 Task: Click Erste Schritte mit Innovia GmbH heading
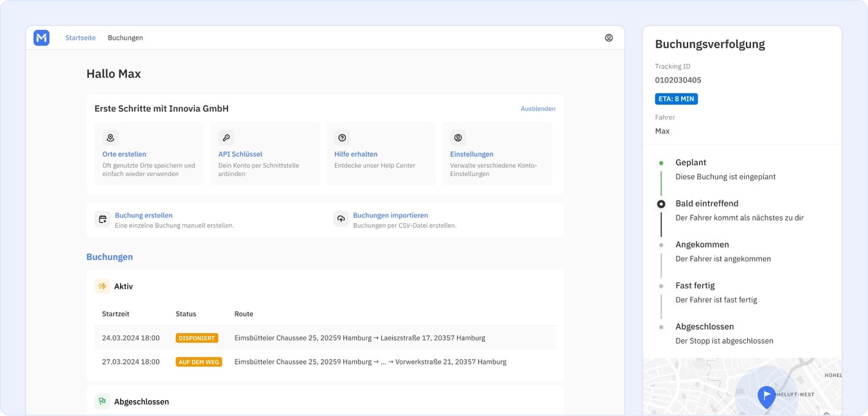point(161,109)
